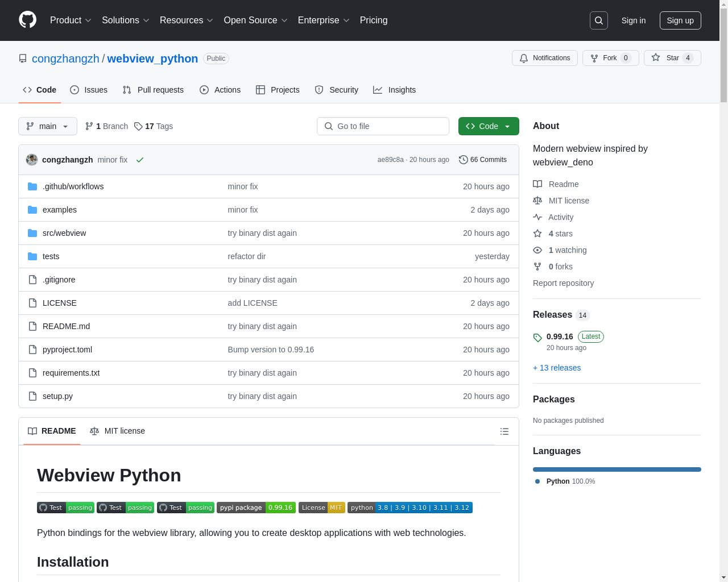Click the Go to file search field
This screenshot has width=728, height=582.
click(383, 126)
